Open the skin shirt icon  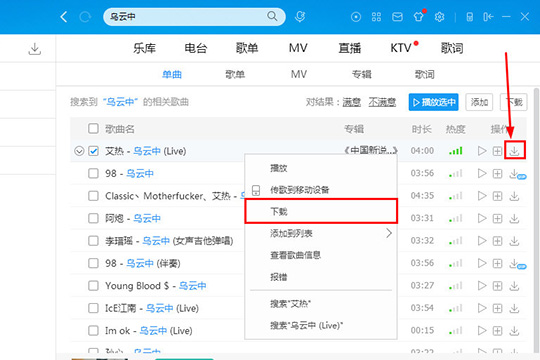tap(419, 17)
